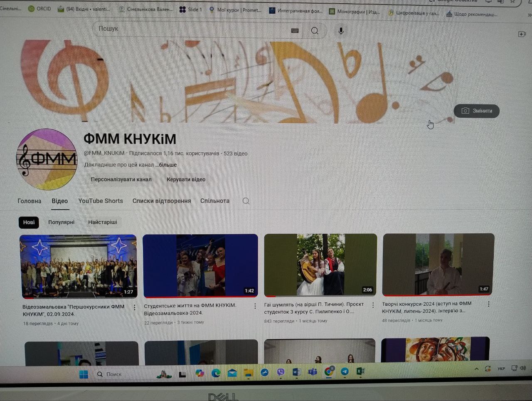Select the Популярні filter chip
532x401 pixels.
pyautogui.click(x=61, y=222)
